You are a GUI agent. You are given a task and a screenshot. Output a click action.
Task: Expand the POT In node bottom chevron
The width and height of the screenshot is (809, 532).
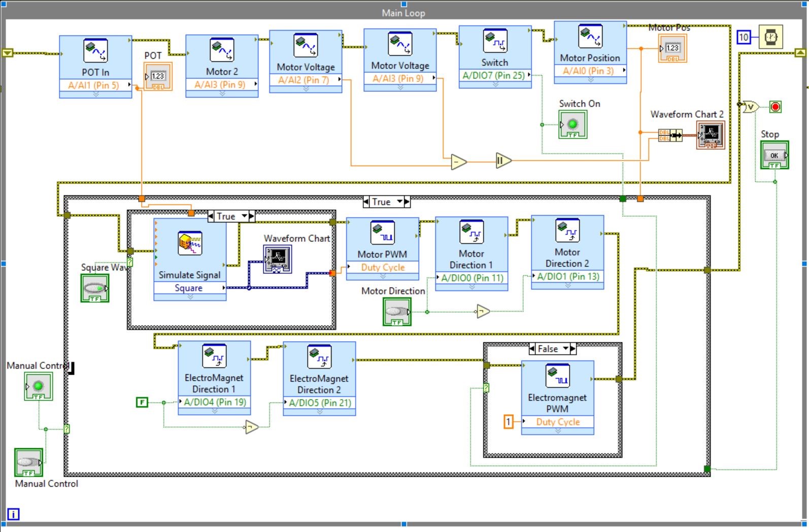pyautogui.click(x=95, y=94)
